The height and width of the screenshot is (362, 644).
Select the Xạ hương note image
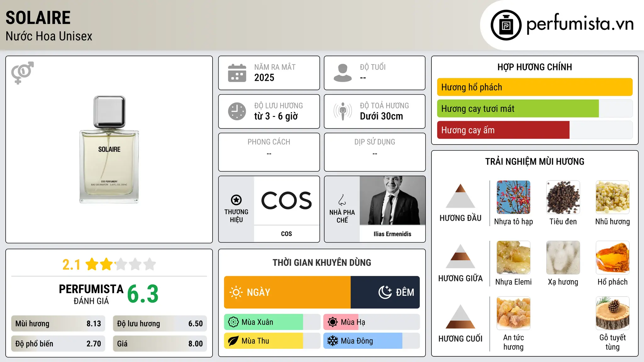563,258
